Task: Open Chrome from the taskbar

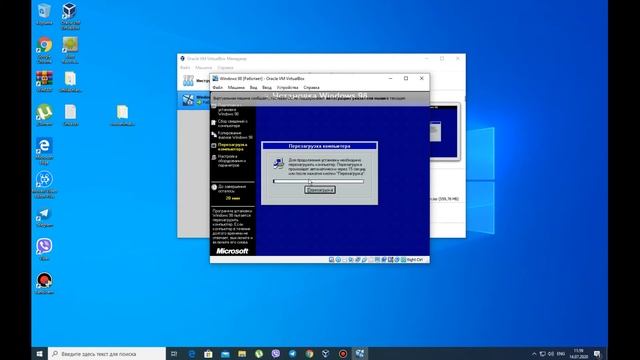Action: click(x=309, y=353)
